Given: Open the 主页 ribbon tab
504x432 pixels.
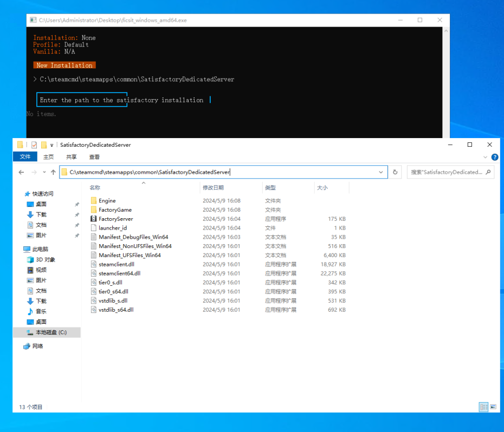Looking at the screenshot, I should tap(49, 157).
